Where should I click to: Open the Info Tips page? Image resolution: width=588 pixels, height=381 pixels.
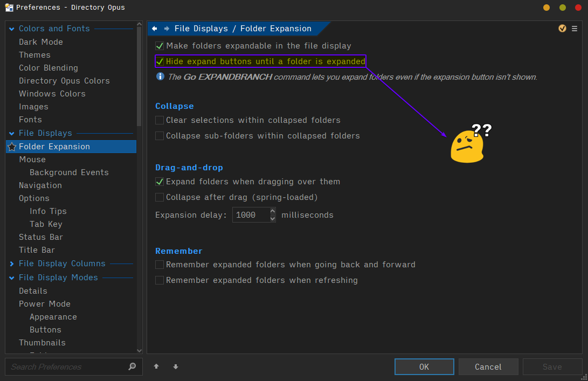(x=48, y=211)
